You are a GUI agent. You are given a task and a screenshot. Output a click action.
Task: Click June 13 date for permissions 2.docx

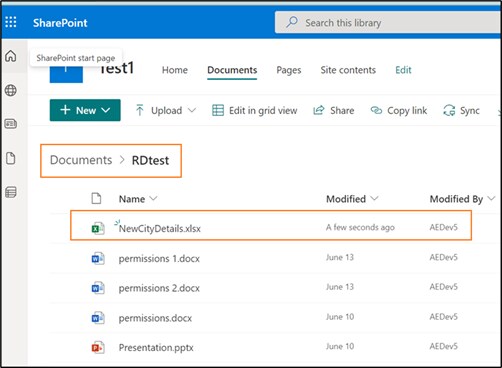tap(340, 287)
